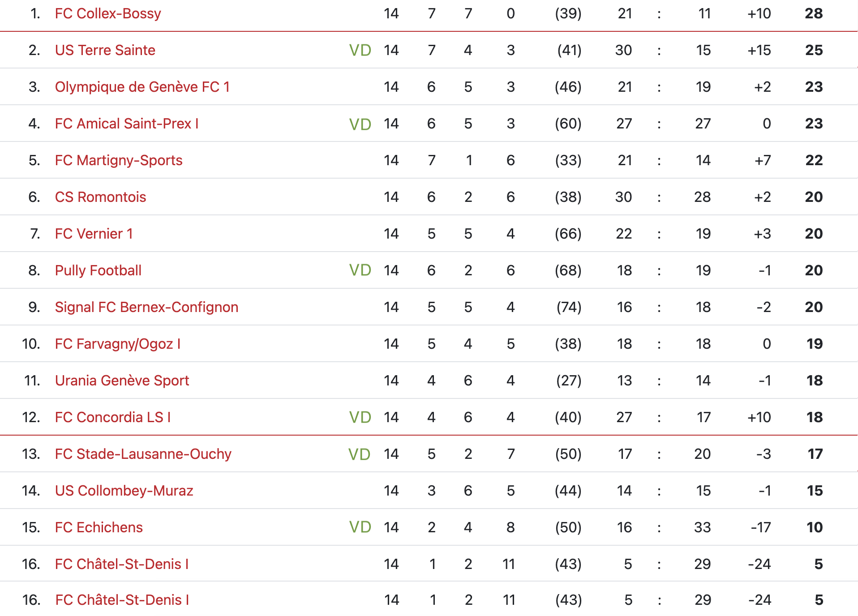Open the US Collombey-Muraz team page
The image size is (858, 616).
[x=124, y=491]
